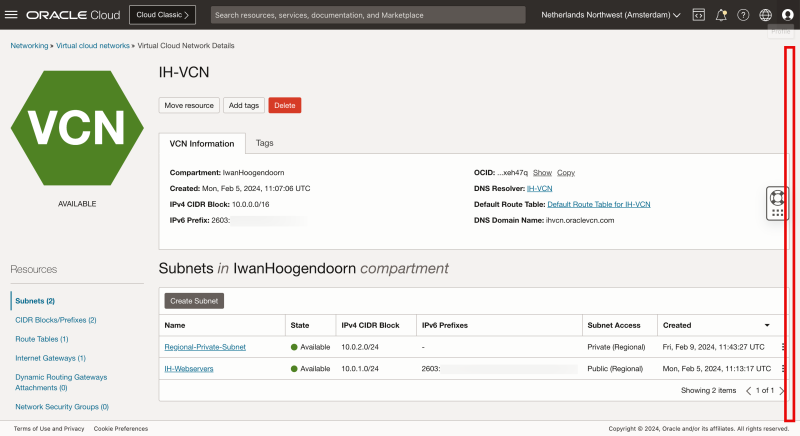This screenshot has height=436, width=800.
Task: Select CIDR Blocks/Prefixes (2) in Resources
Action: pyautogui.click(x=56, y=320)
